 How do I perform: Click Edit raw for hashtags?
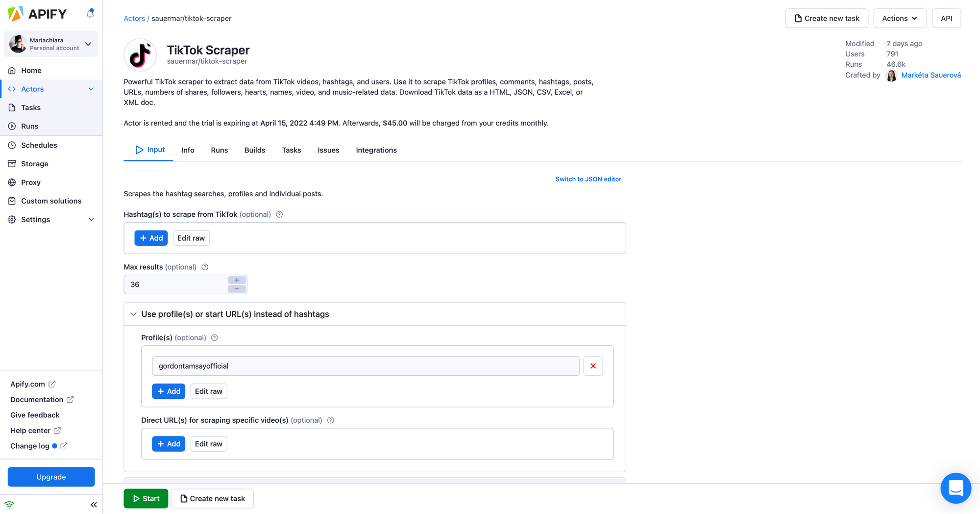tap(191, 238)
